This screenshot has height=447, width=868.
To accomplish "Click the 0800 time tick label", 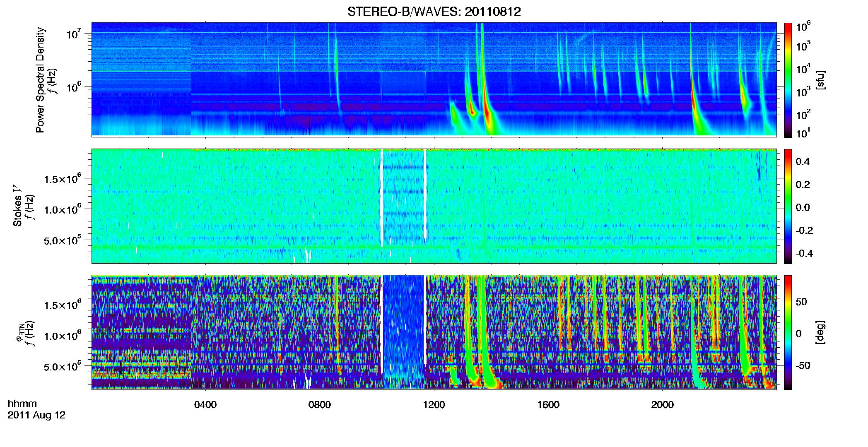I will pos(320,405).
